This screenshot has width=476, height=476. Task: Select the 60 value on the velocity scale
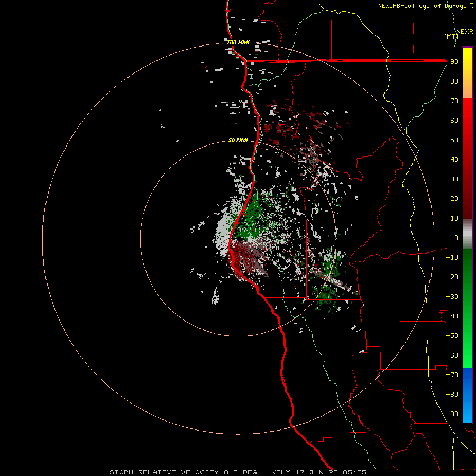click(x=454, y=121)
